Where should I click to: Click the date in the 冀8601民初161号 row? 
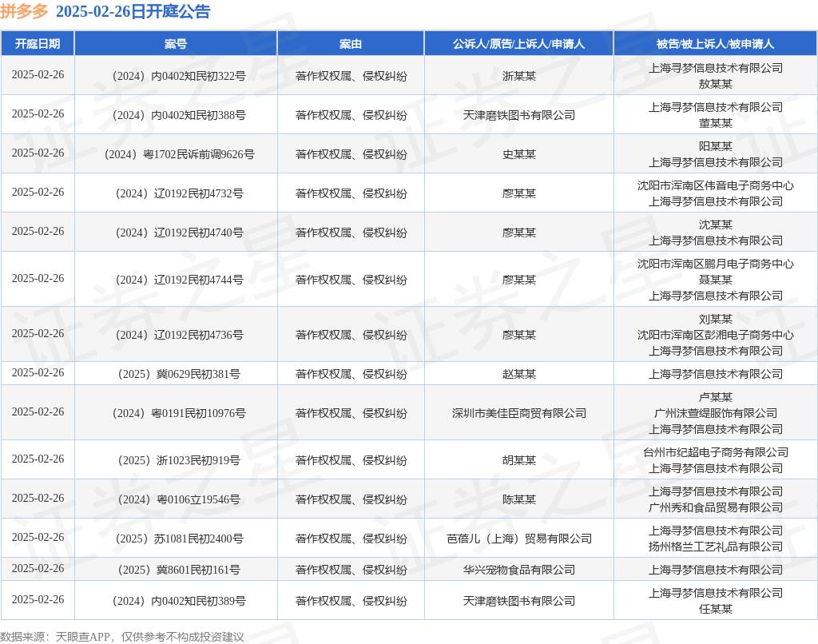tap(38, 568)
